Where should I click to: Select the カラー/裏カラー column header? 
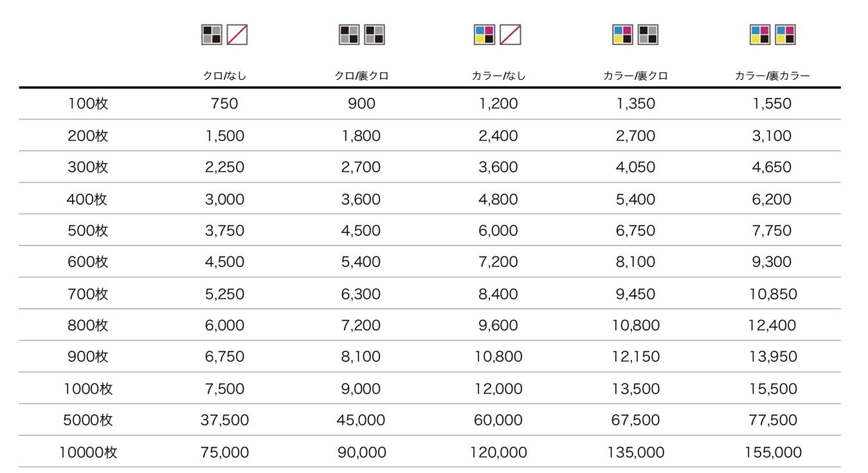(x=772, y=76)
